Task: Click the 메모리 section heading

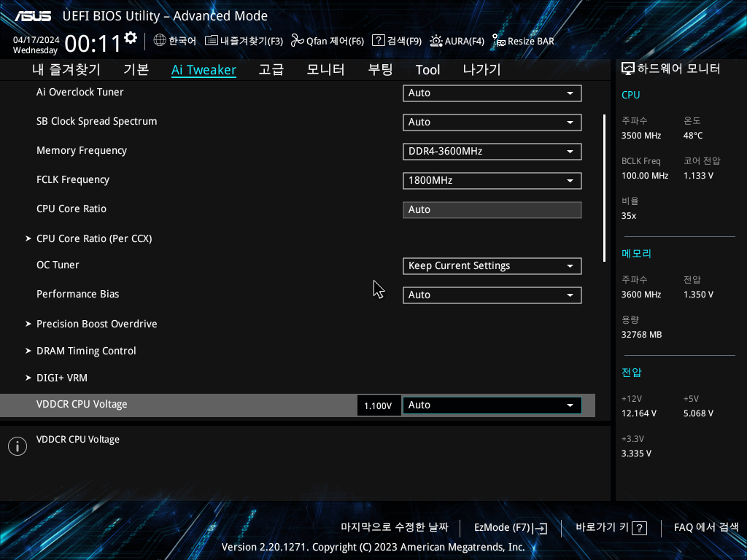Action: (636, 253)
